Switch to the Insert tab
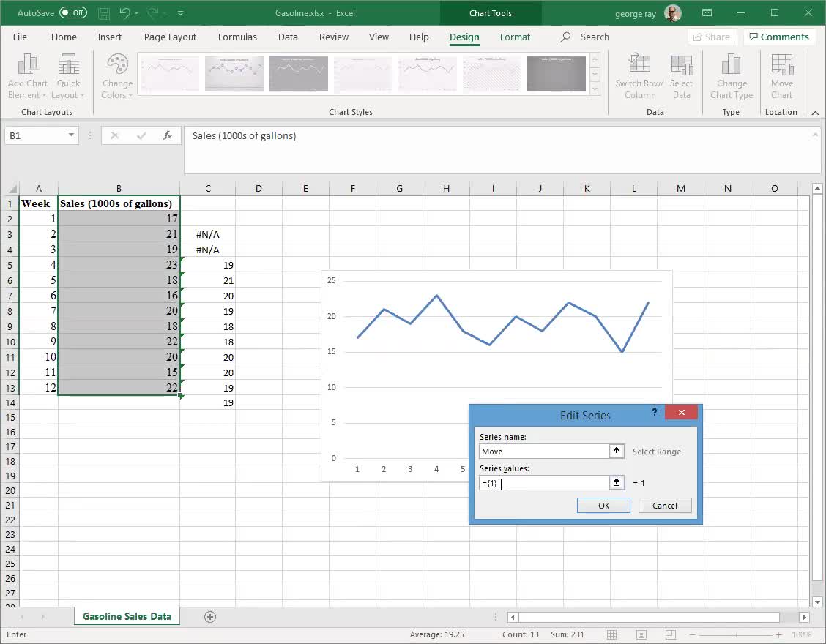Viewport: 826px width, 644px height. pyautogui.click(x=110, y=37)
